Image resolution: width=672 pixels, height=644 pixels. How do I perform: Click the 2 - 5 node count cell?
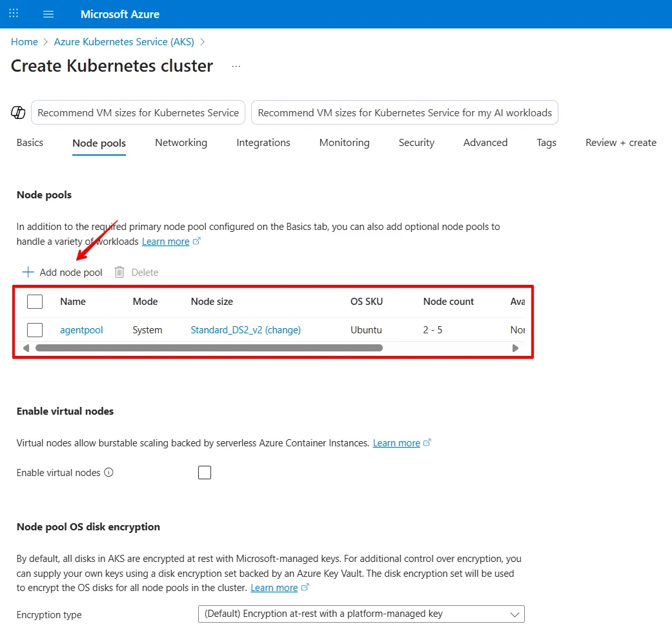[x=433, y=329]
